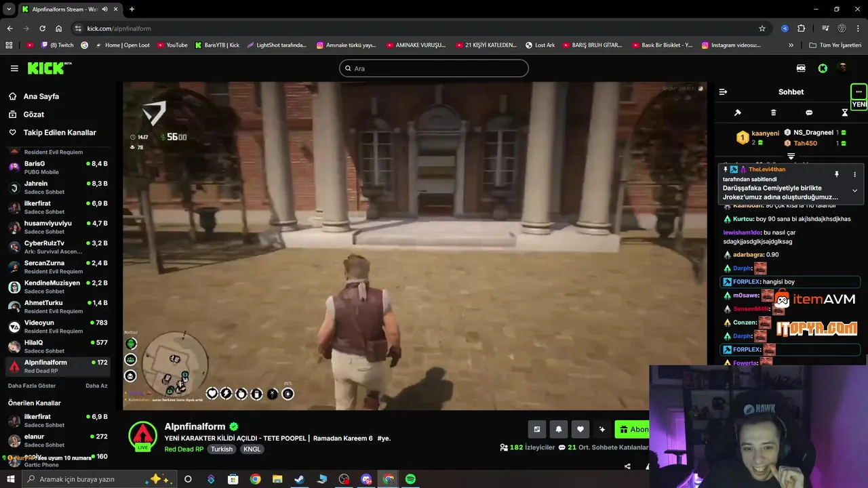
Task: Click the Ara search field
Action: coord(434,68)
